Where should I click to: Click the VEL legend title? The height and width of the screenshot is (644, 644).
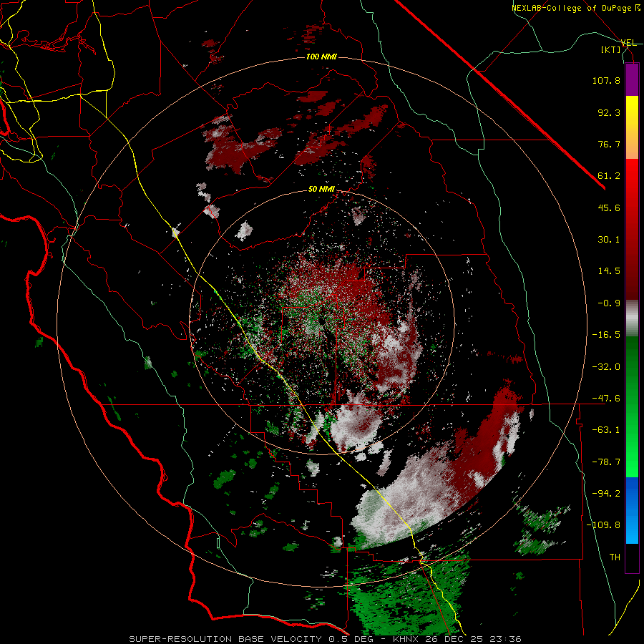pos(628,43)
